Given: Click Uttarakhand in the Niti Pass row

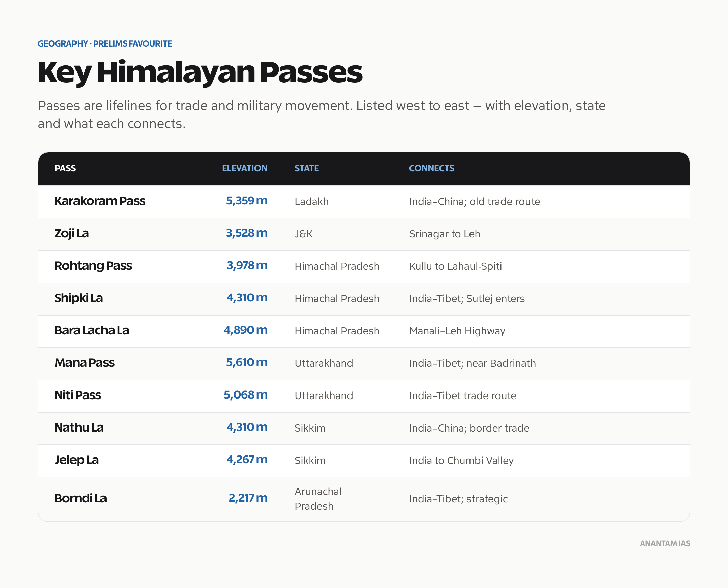Looking at the screenshot, I should (x=324, y=396).
